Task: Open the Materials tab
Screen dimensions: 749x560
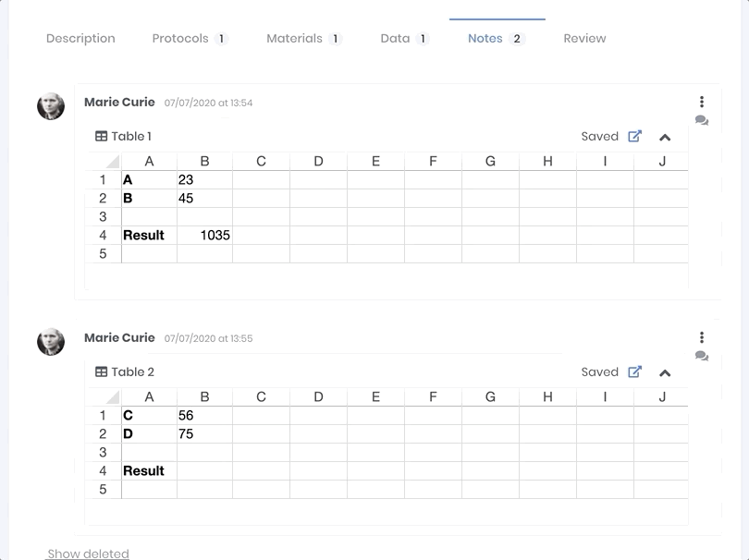Action: pos(295,38)
